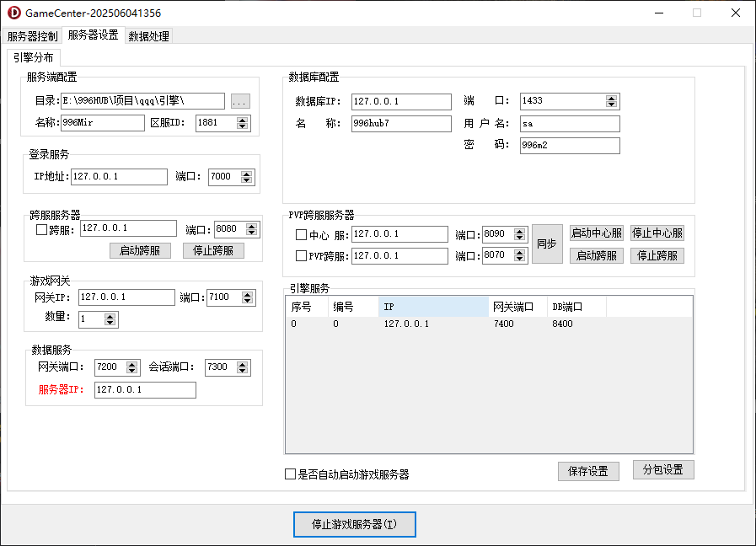Increase the PVP跨服 port 8070
The height and width of the screenshot is (546, 756).
[x=520, y=253]
